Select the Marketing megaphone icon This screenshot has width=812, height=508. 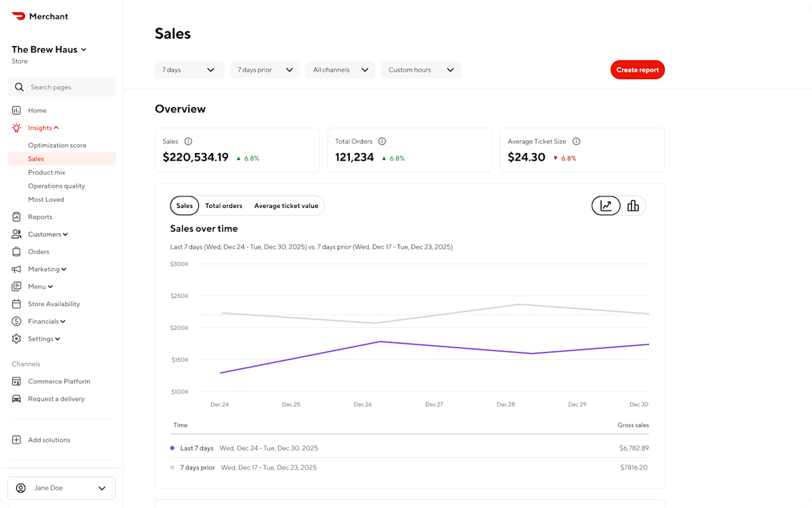coord(16,269)
